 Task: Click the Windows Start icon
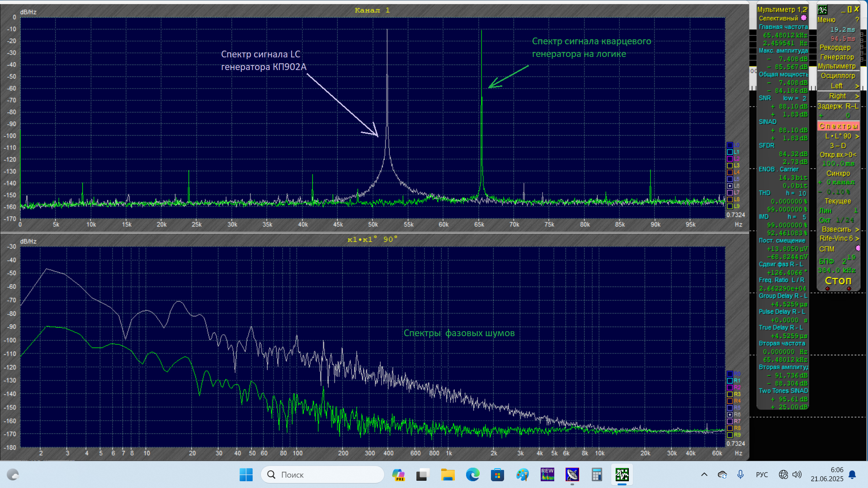(246, 475)
